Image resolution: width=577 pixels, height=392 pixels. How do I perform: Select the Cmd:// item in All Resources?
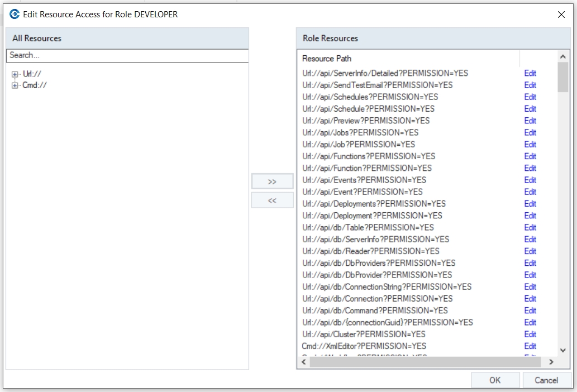[x=35, y=85]
